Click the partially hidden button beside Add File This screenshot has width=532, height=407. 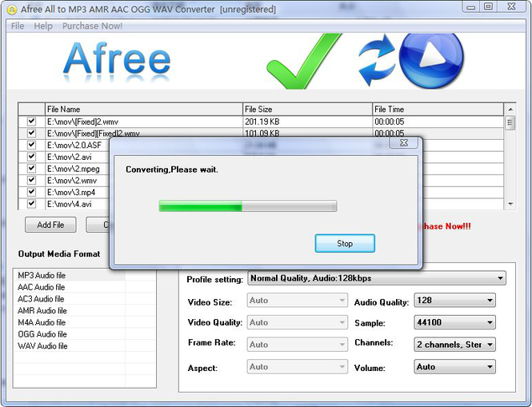[x=98, y=225]
